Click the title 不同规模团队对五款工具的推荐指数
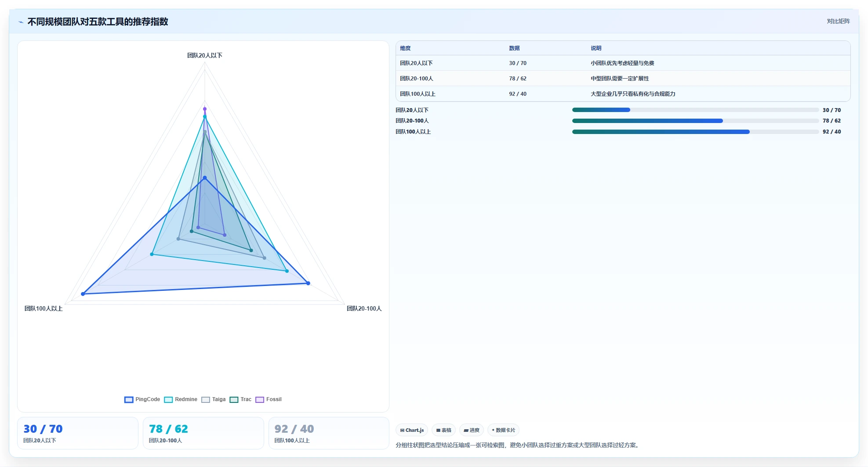This screenshot has height=467, width=868. pyautogui.click(x=98, y=22)
